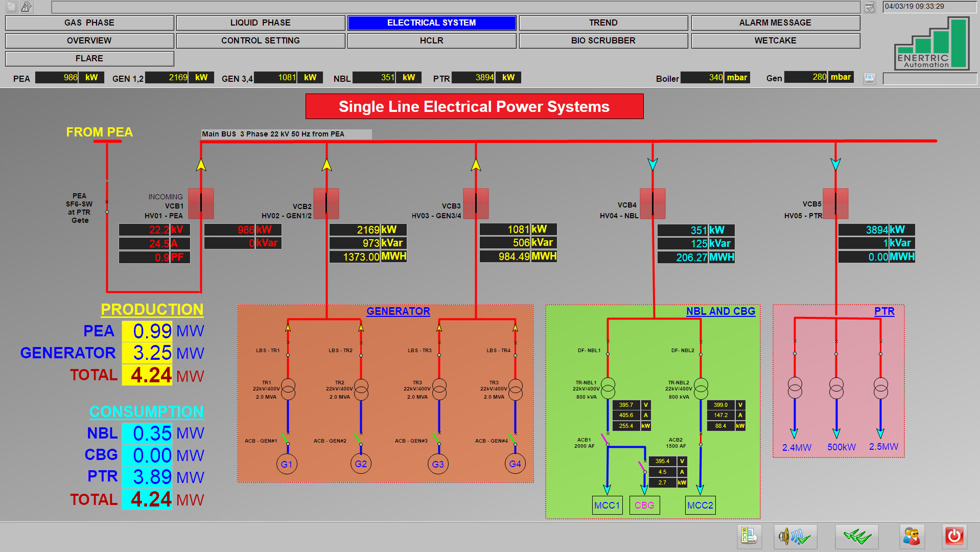The image size is (980, 552).
Task: Toggle the VCB1 incoming breaker
Action: coord(201,203)
